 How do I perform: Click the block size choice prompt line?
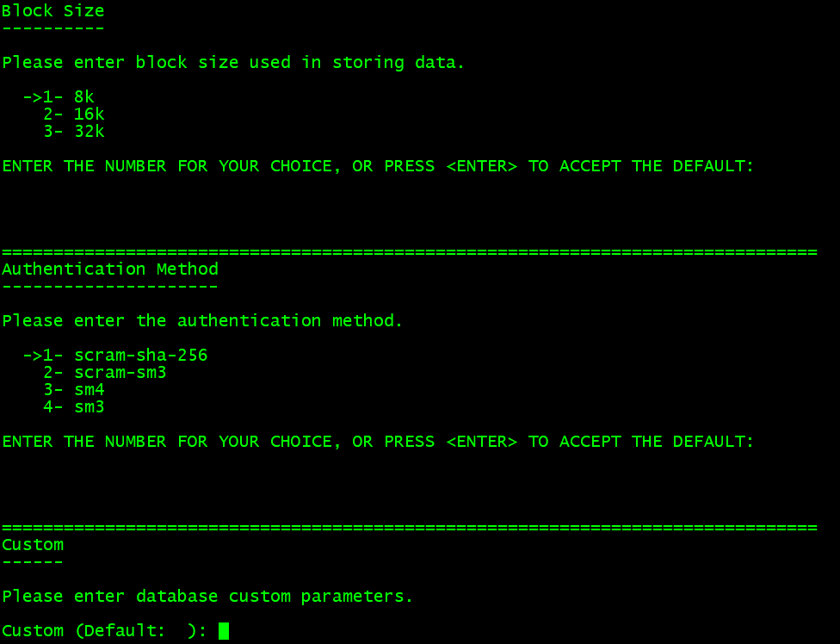click(378, 166)
